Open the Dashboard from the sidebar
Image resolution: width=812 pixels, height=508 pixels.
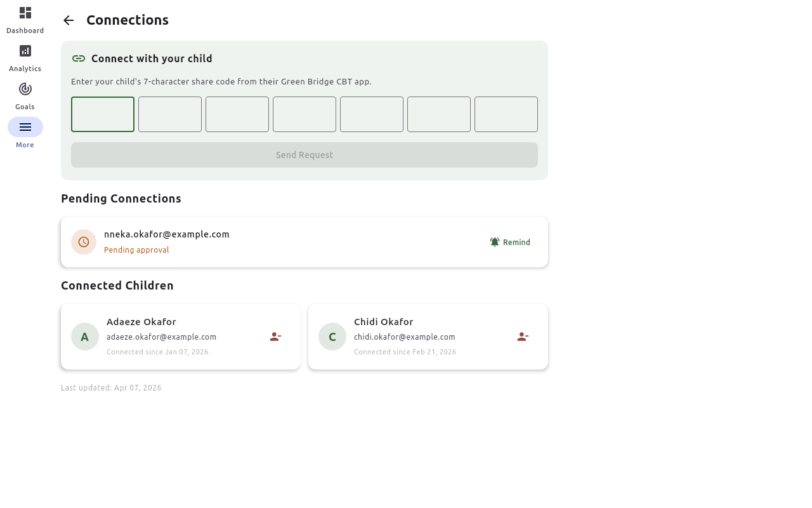click(x=25, y=20)
